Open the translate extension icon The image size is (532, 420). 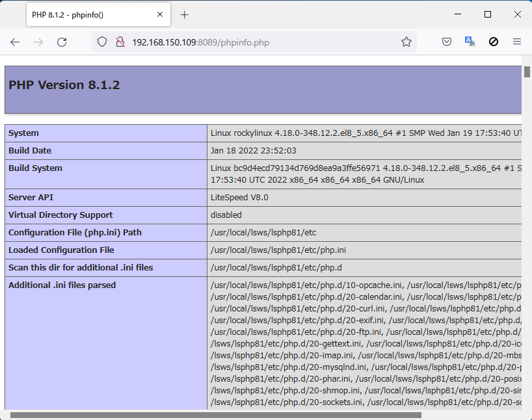click(x=470, y=42)
